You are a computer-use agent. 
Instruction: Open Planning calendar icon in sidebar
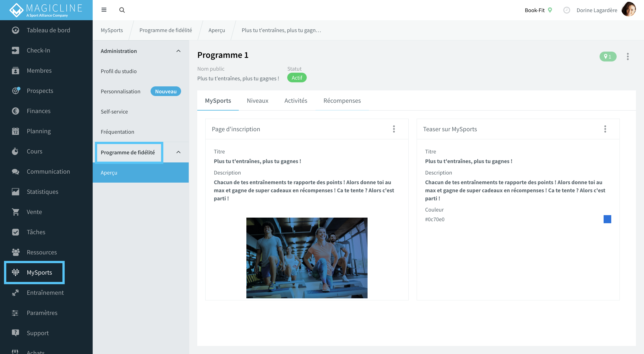[15, 131]
